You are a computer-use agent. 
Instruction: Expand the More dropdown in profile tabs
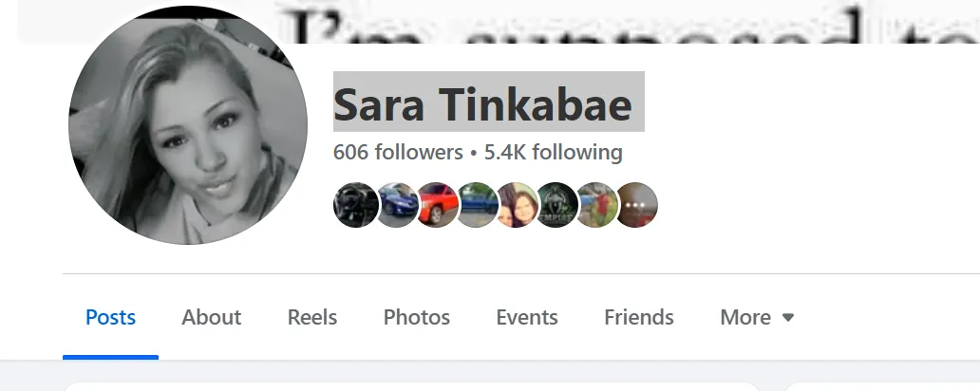coord(757,317)
